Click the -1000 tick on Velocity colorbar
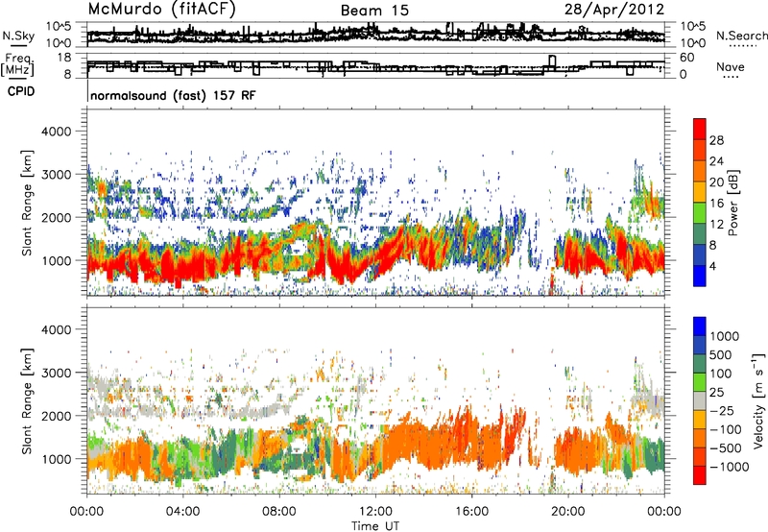The image size is (768, 532). (730, 467)
